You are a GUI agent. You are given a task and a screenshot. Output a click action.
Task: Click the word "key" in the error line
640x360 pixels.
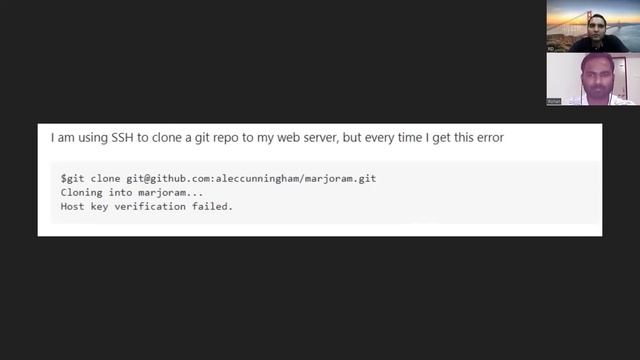pos(99,207)
